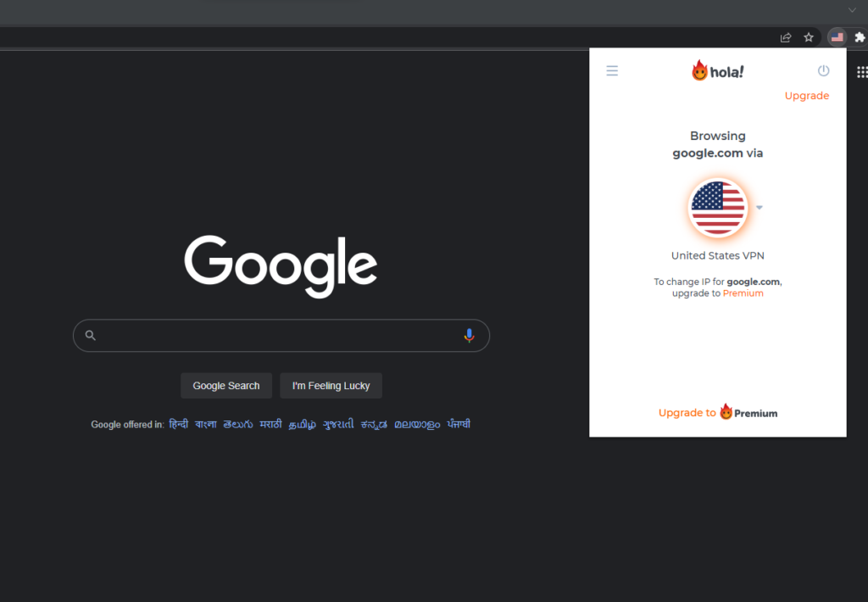Click the orange Upgrade link at top of the popup
This screenshot has width=868, height=602.
(806, 96)
